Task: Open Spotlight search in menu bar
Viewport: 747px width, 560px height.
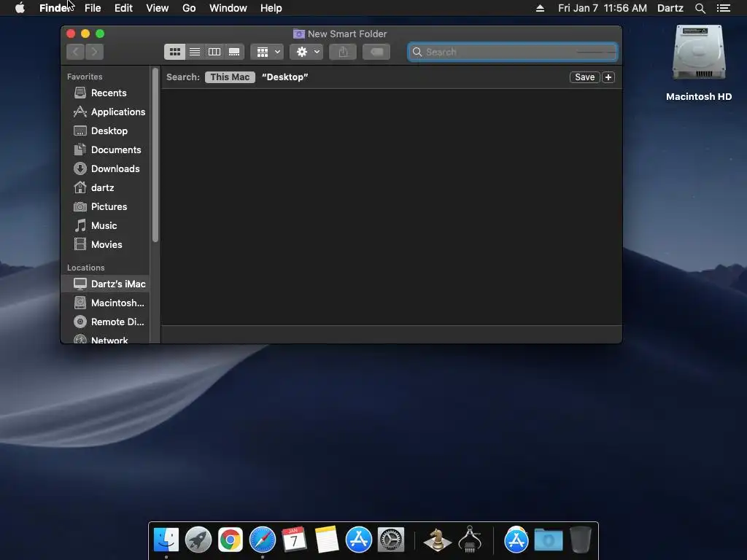Action: 700,8
